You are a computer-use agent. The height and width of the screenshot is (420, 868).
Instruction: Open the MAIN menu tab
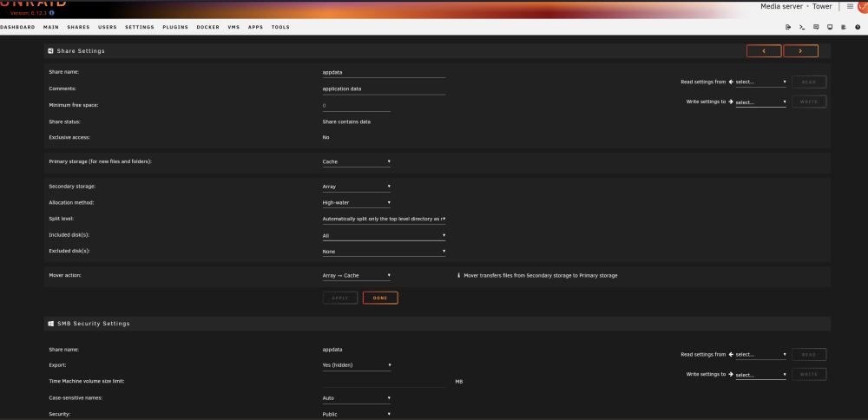click(51, 27)
